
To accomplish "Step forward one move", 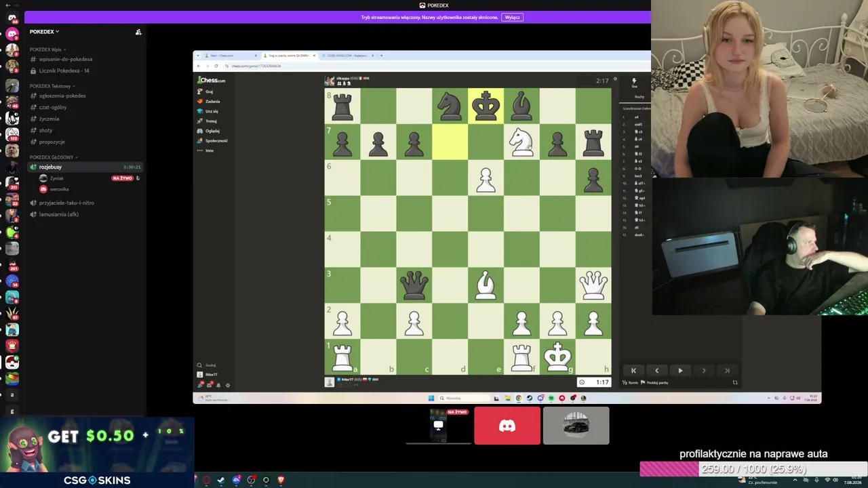I will tap(704, 371).
